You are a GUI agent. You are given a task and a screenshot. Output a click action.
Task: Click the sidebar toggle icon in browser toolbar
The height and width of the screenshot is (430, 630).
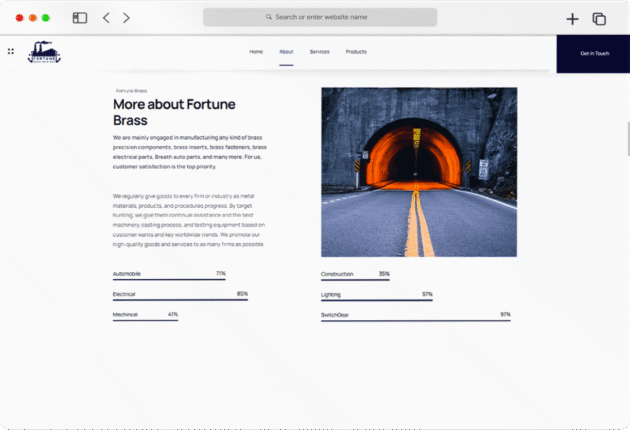tap(80, 18)
